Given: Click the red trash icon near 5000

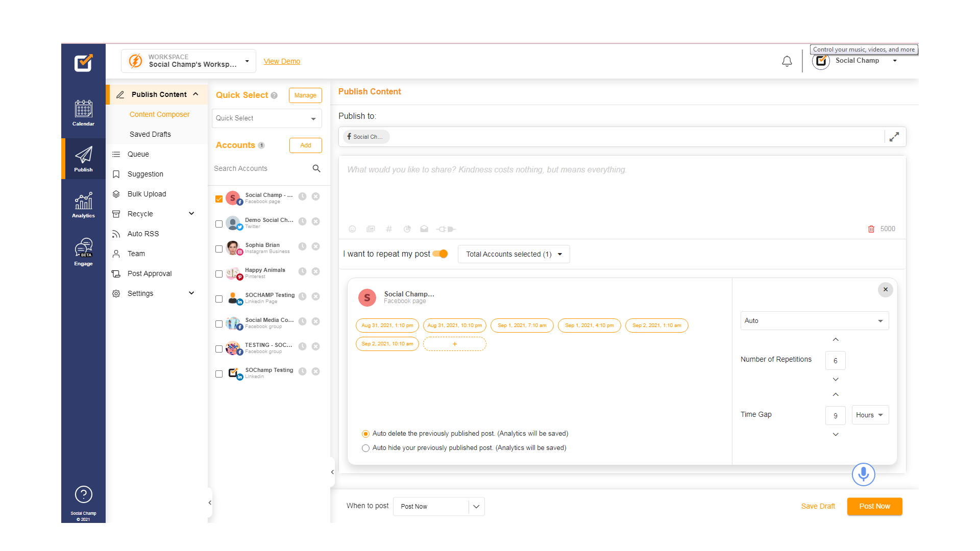Looking at the screenshot, I should point(871,229).
